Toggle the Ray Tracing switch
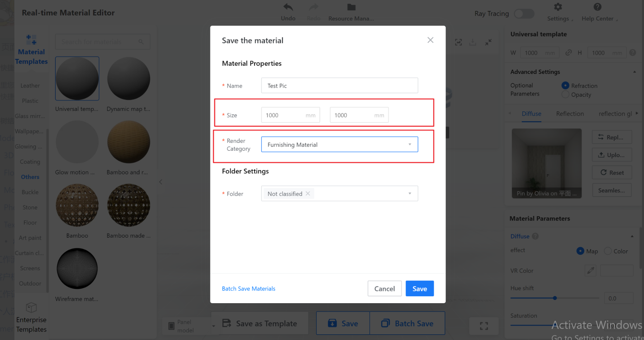The image size is (644, 340). tap(524, 14)
